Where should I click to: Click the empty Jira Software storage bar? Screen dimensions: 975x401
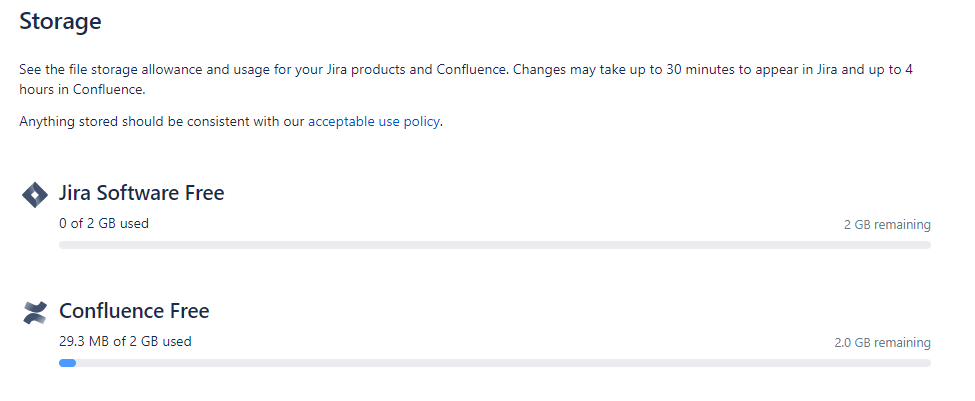[495, 245]
